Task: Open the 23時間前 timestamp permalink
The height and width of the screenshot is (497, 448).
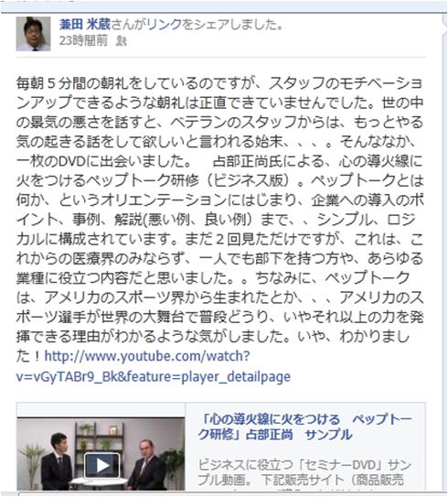Action: pyautogui.click(x=83, y=40)
